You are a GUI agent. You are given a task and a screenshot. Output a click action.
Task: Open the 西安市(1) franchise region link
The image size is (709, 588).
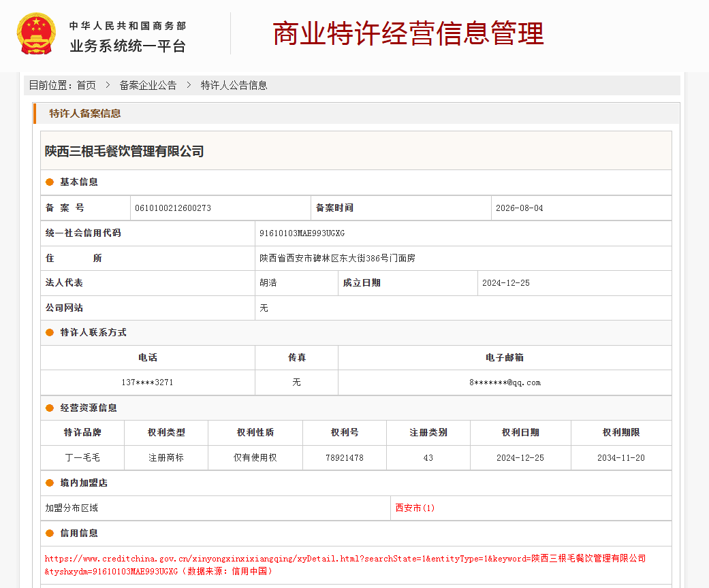[x=415, y=508]
